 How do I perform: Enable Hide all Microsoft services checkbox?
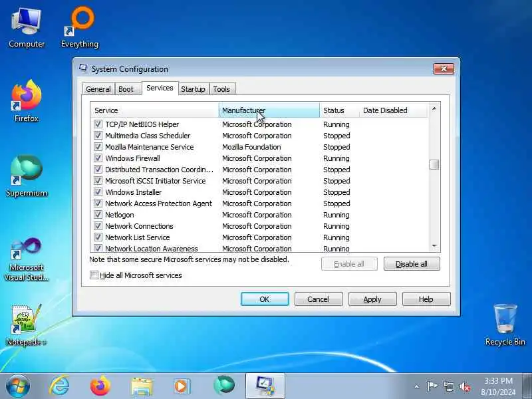click(94, 275)
